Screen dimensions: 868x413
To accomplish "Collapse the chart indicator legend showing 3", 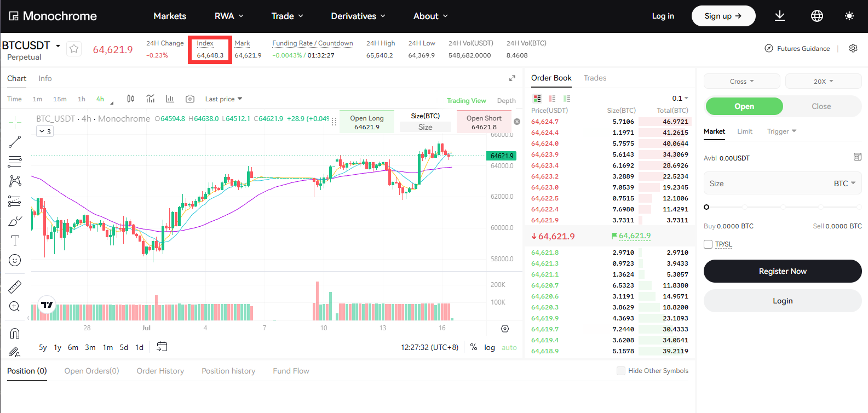I will coord(45,131).
